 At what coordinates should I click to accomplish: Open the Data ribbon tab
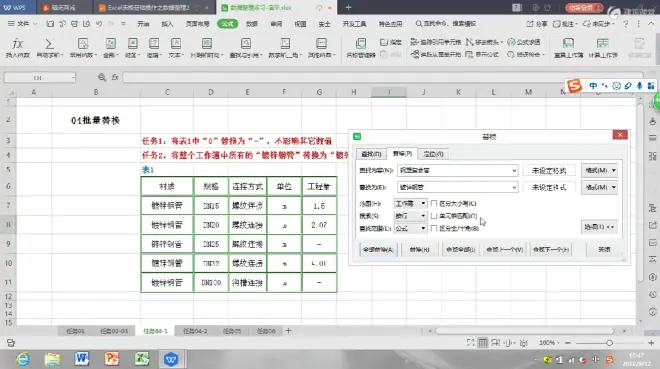(252, 24)
